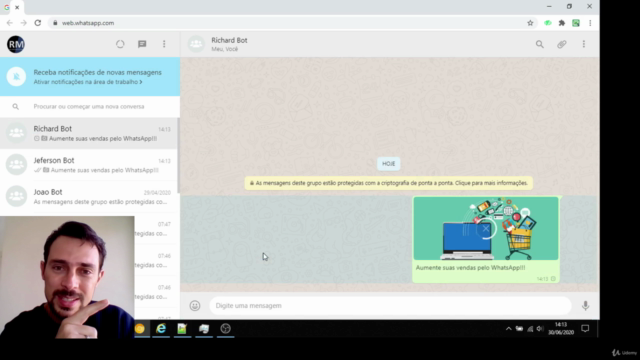Click the chat list scrollbar
Screen dimensions: 640x360
pyautogui.click(x=178, y=156)
